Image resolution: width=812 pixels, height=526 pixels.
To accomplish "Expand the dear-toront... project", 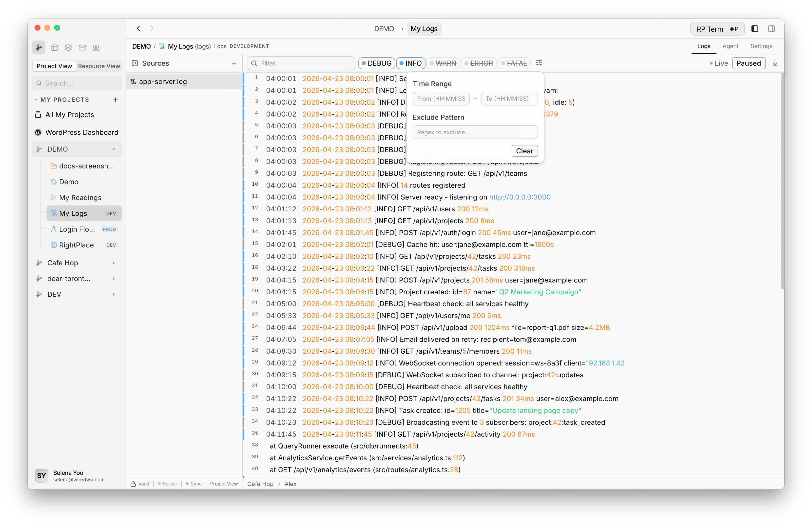I will (x=113, y=279).
